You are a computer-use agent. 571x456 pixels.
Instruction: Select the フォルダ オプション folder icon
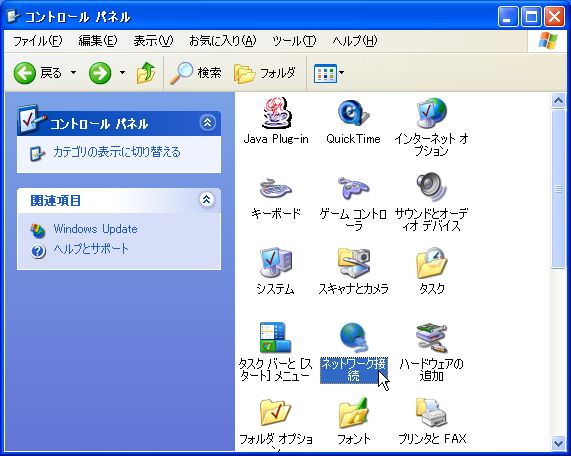pos(276,413)
